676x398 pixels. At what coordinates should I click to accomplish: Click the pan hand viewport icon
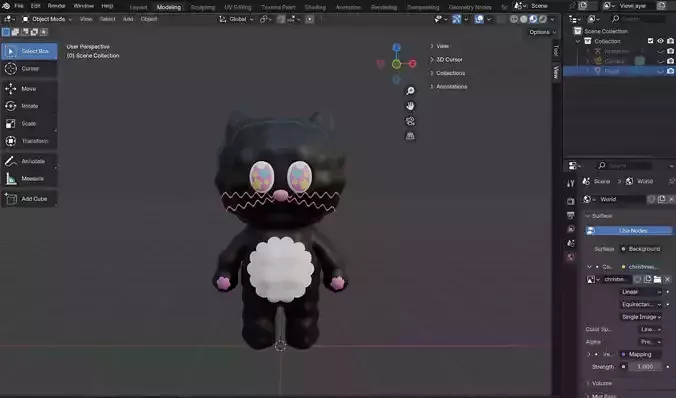click(410, 106)
